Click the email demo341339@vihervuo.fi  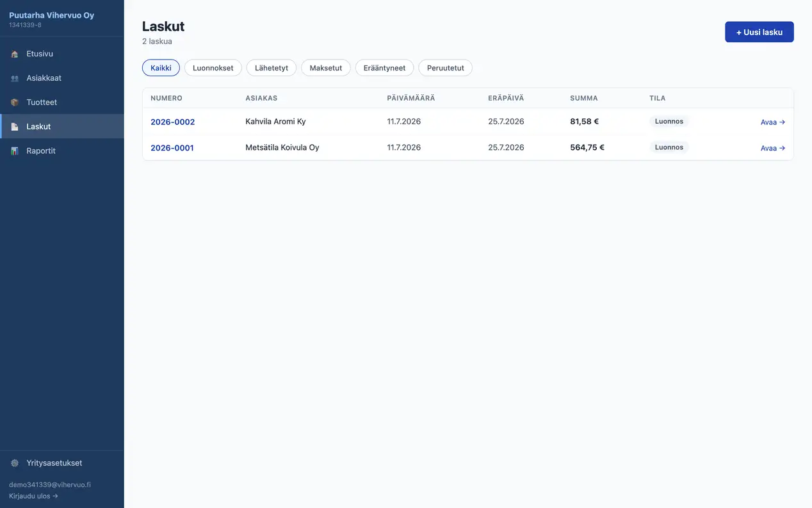(x=50, y=485)
